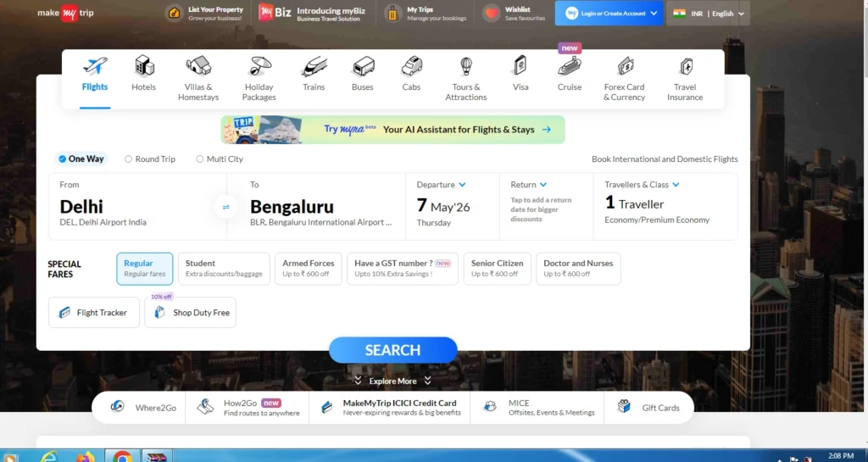Expand the Explore More section

(x=393, y=381)
